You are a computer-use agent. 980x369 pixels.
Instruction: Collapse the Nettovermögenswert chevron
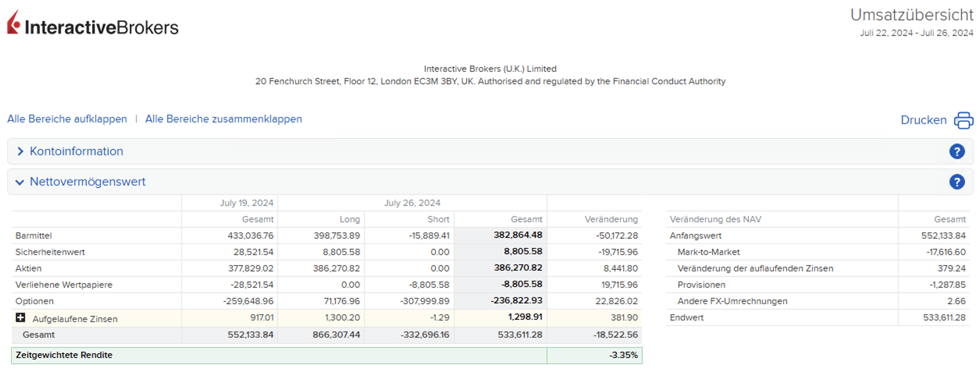pos(20,182)
